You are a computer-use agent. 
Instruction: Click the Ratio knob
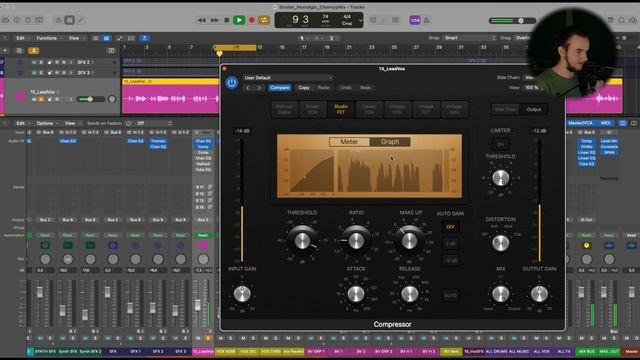pos(356,240)
